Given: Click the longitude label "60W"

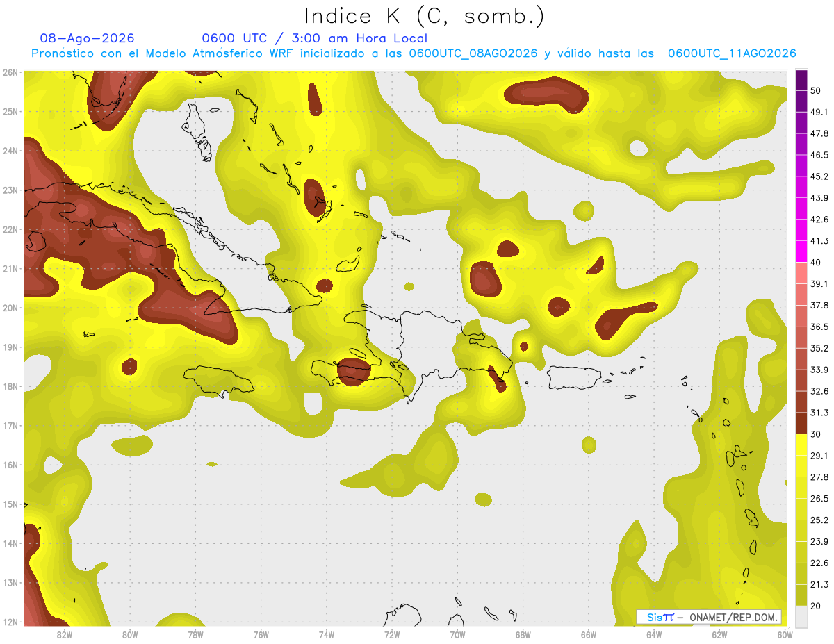Looking at the screenshot, I should point(785,634).
